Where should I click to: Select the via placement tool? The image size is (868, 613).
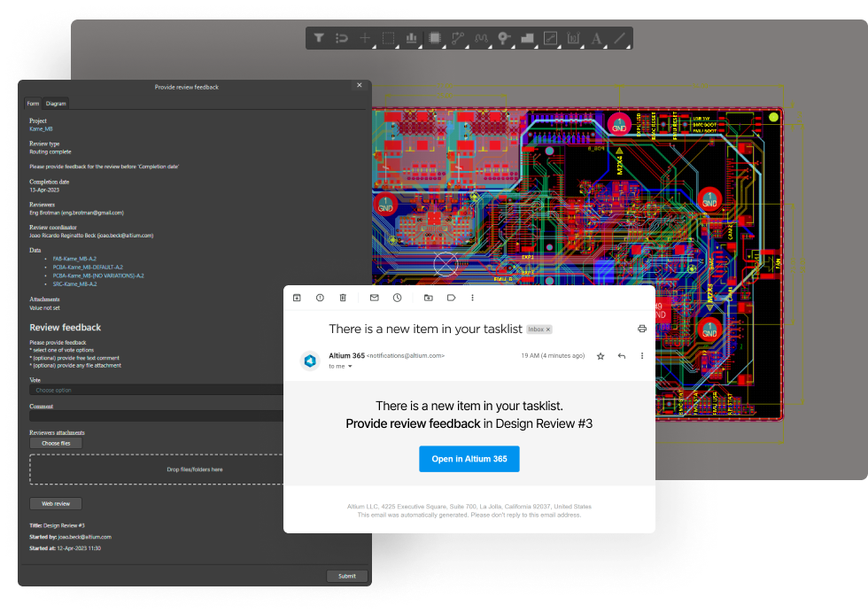pyautogui.click(x=504, y=38)
